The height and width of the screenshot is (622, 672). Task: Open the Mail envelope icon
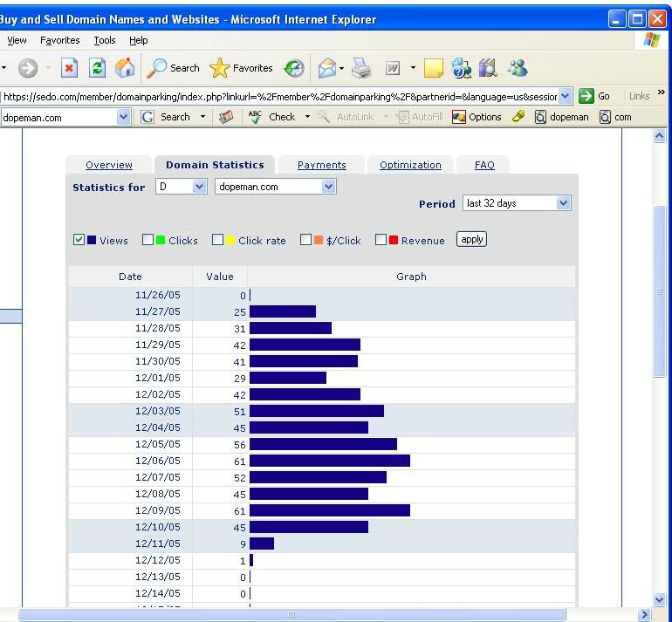(327, 68)
